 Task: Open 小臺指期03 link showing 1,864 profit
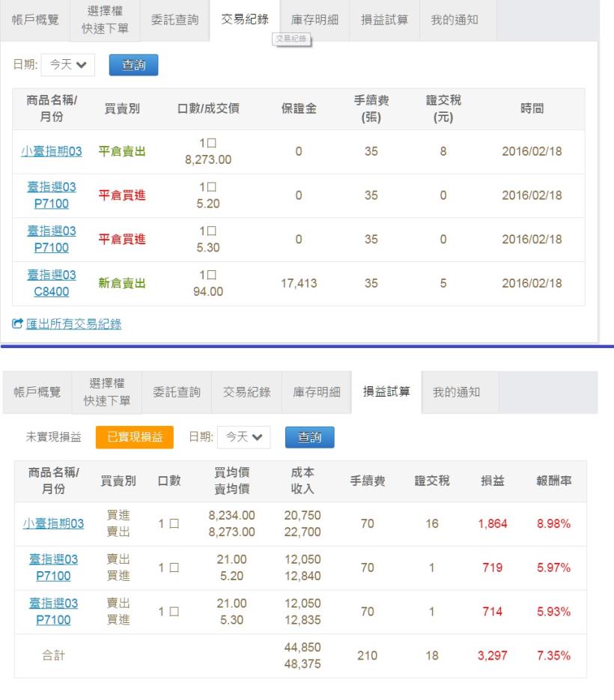[x=52, y=524]
